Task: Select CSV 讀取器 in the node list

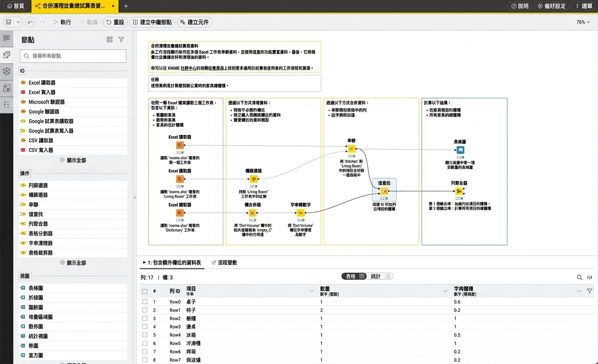Action: [x=73, y=141]
